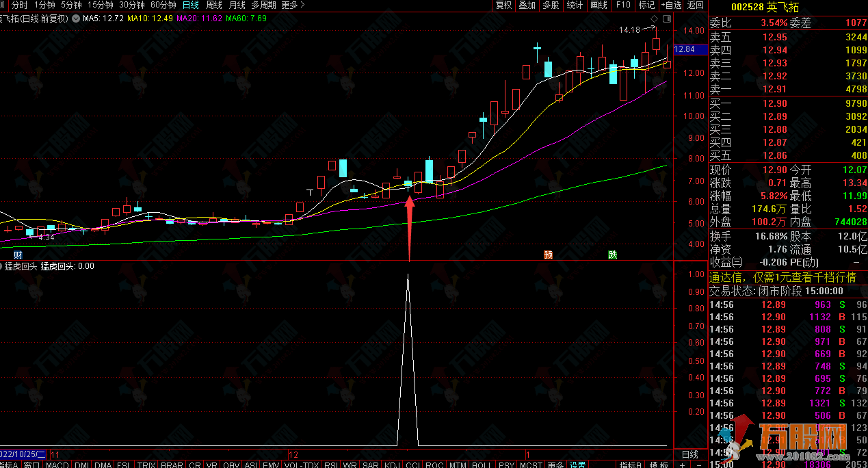The image size is (868, 468).
Task: Switch to the 60分钟 period
Action: tap(163, 5)
